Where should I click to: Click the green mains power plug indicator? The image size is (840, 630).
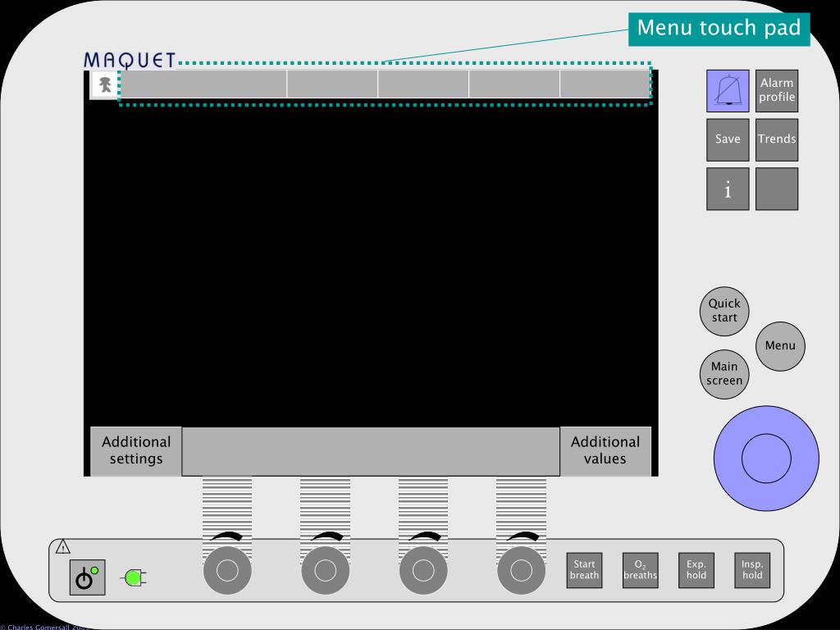pos(134,578)
